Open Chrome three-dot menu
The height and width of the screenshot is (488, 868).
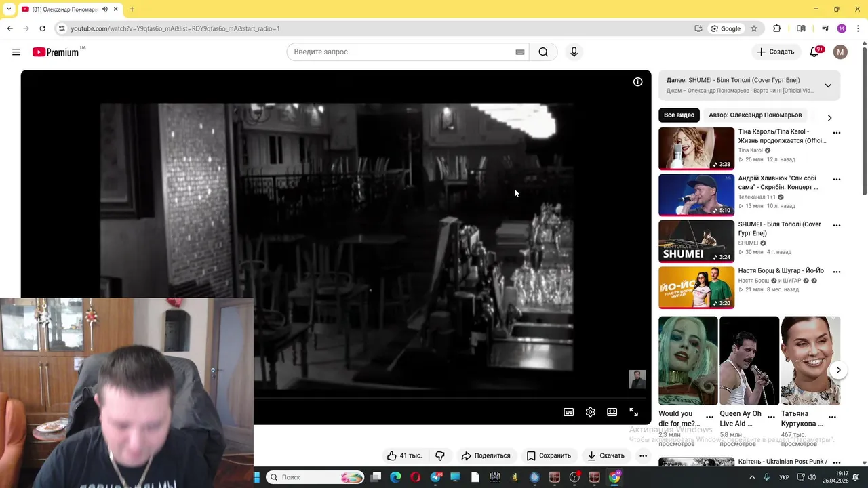(858, 28)
